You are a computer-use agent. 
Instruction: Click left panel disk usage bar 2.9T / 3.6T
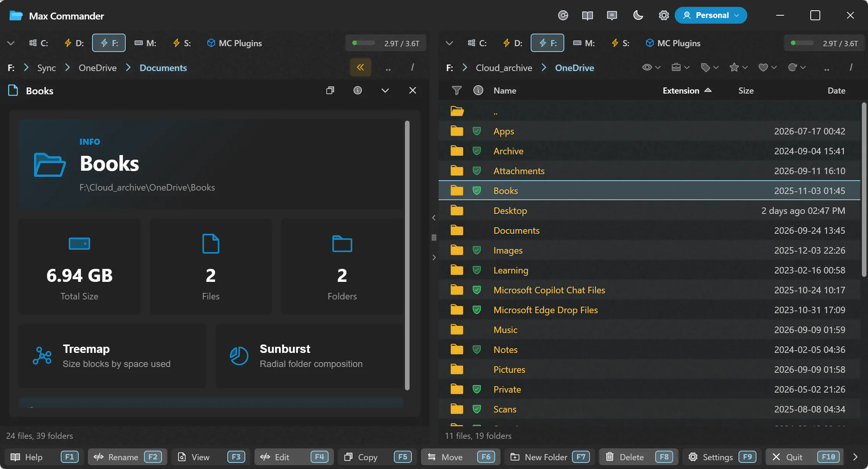point(386,43)
